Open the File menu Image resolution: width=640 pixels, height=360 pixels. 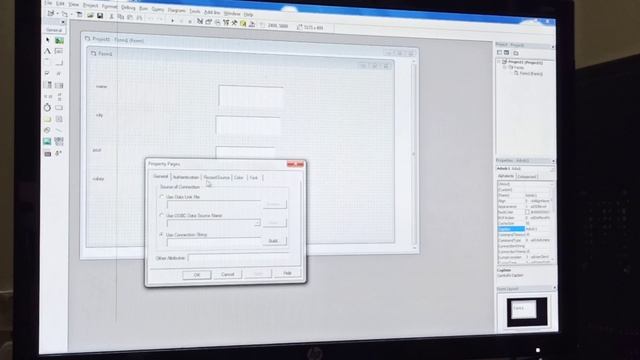tap(49, 3)
